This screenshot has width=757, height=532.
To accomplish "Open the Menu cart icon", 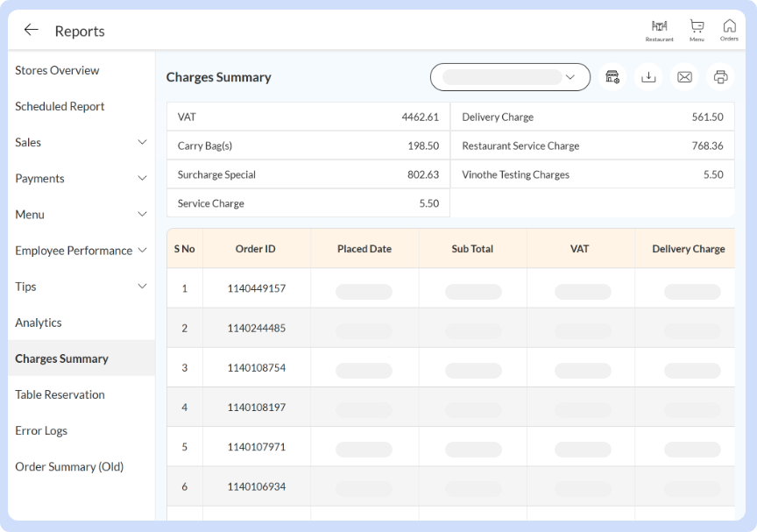I will pyautogui.click(x=697, y=30).
